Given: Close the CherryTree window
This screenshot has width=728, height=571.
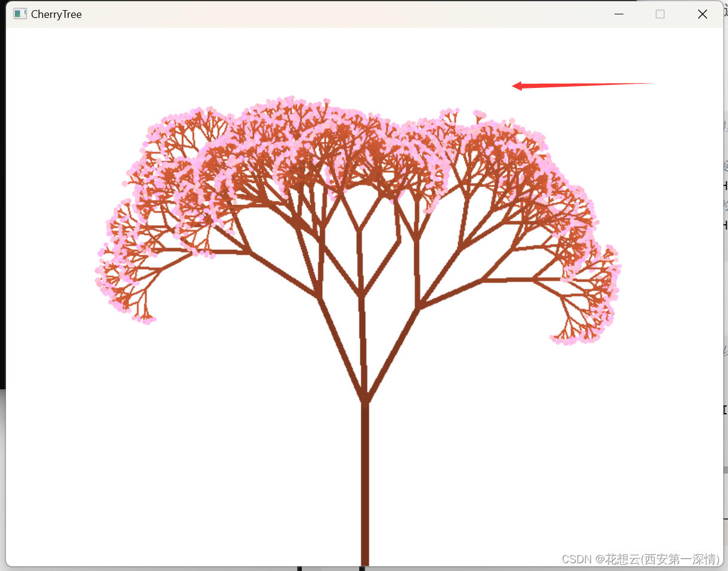Looking at the screenshot, I should click(x=702, y=14).
